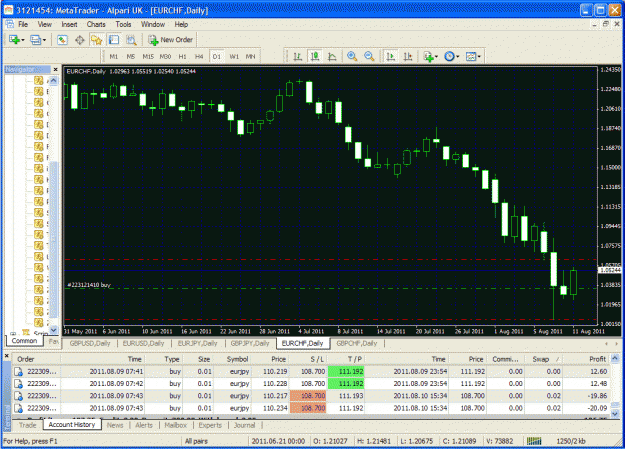Select H4 timeframe
Screen dimensions: 625x449
(199, 57)
